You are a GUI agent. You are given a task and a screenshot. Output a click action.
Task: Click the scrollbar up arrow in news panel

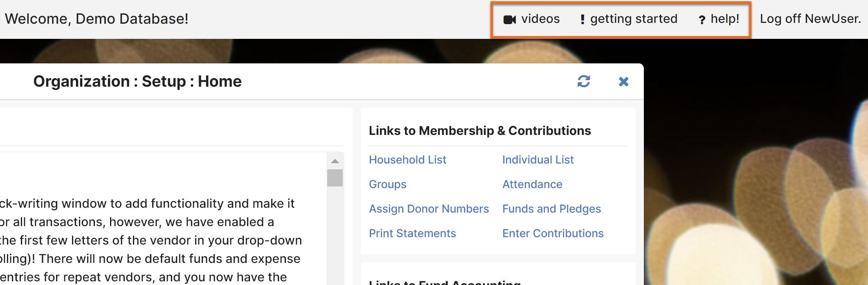335,161
